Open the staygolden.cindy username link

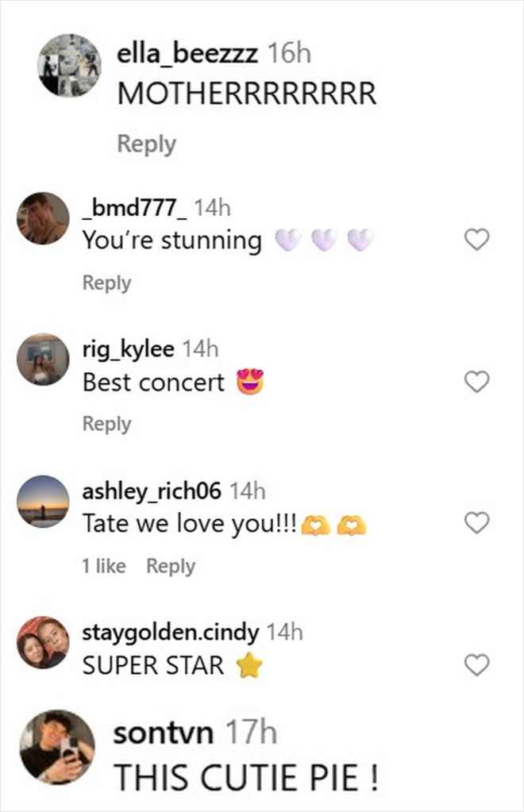(170, 633)
